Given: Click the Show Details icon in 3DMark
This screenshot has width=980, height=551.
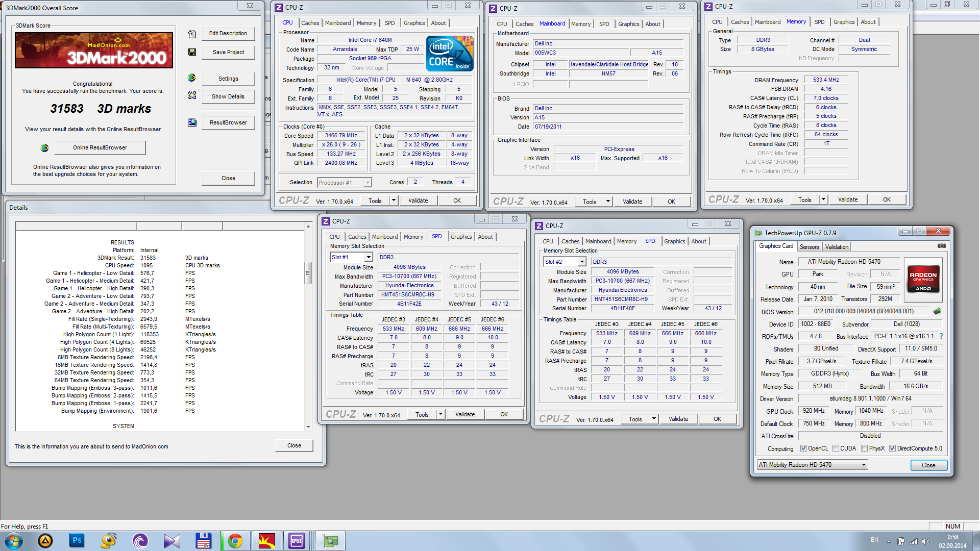Looking at the screenshot, I should [x=192, y=95].
